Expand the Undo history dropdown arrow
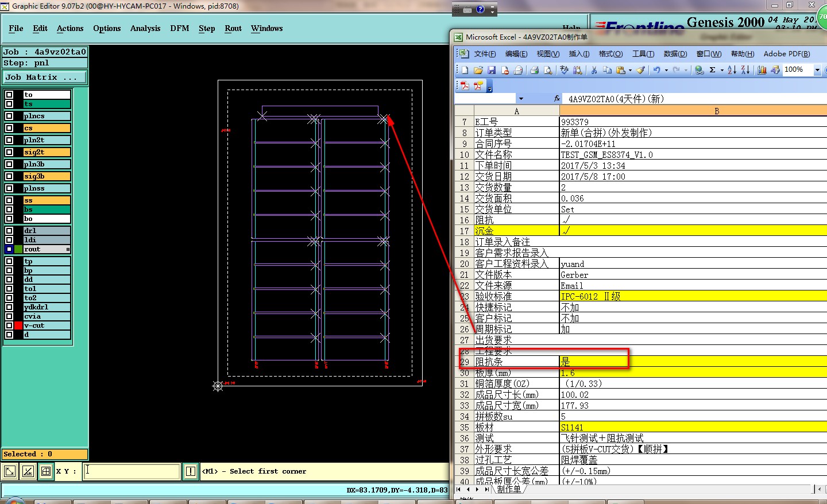Image resolution: width=827 pixels, height=504 pixels. point(666,70)
